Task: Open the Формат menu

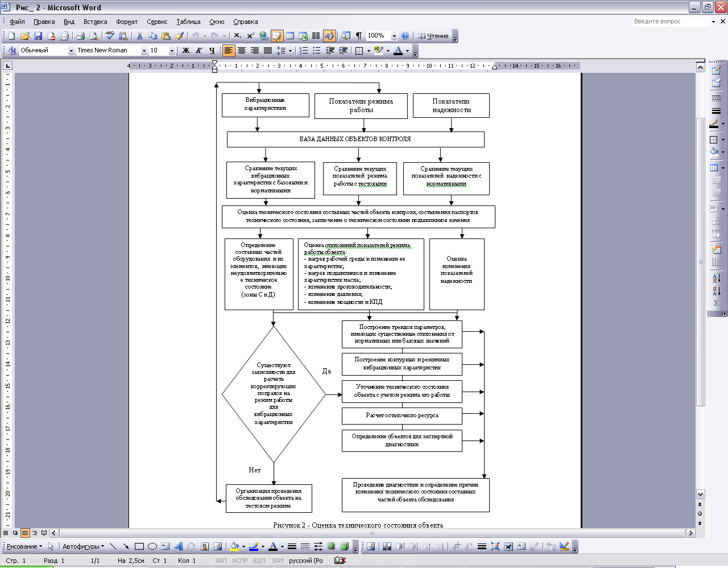Action: [x=127, y=22]
